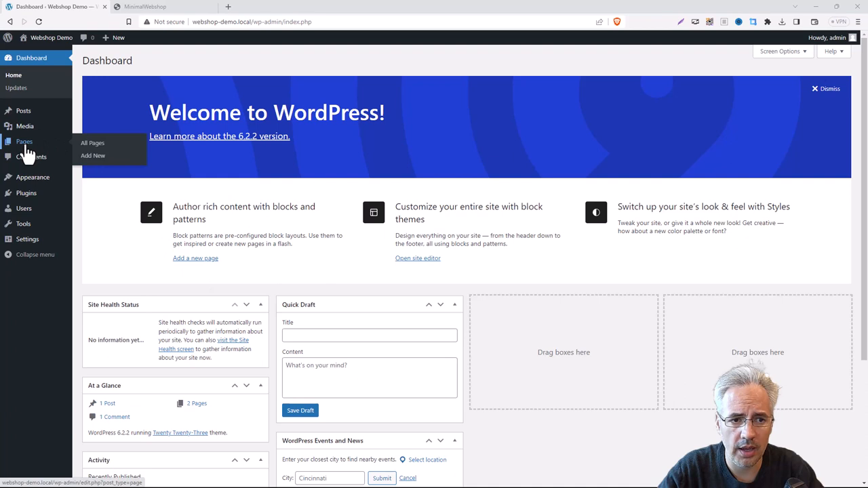
Task: Open the New content menu in admin bar
Action: tap(113, 38)
